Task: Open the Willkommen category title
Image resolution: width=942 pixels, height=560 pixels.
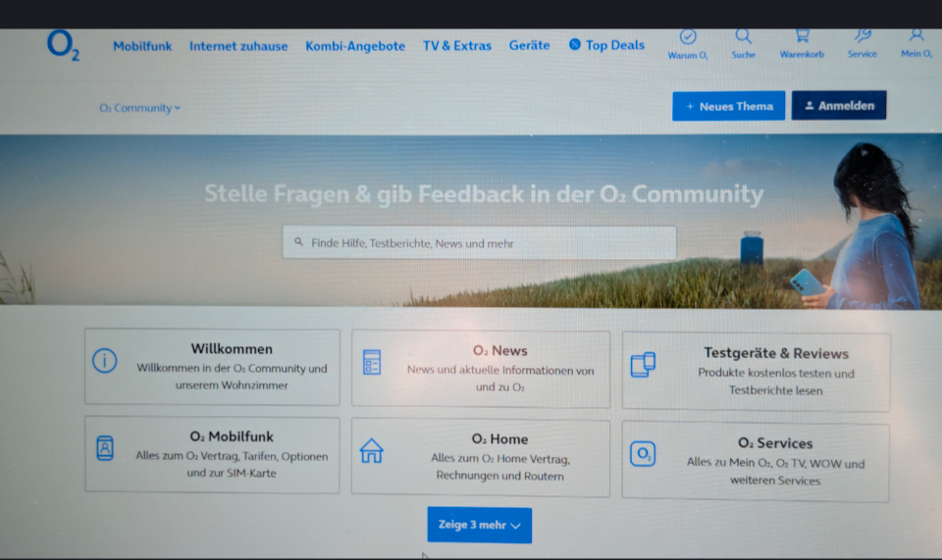Action: [x=232, y=349]
